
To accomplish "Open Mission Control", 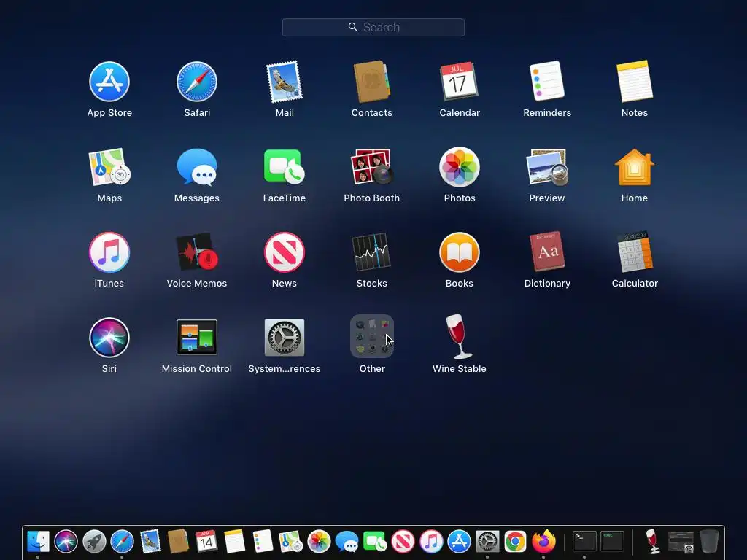I will pyautogui.click(x=197, y=337).
